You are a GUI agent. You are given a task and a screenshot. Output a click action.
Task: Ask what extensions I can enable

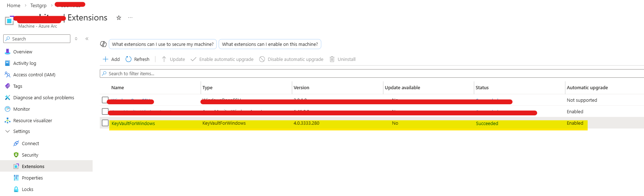(270, 44)
